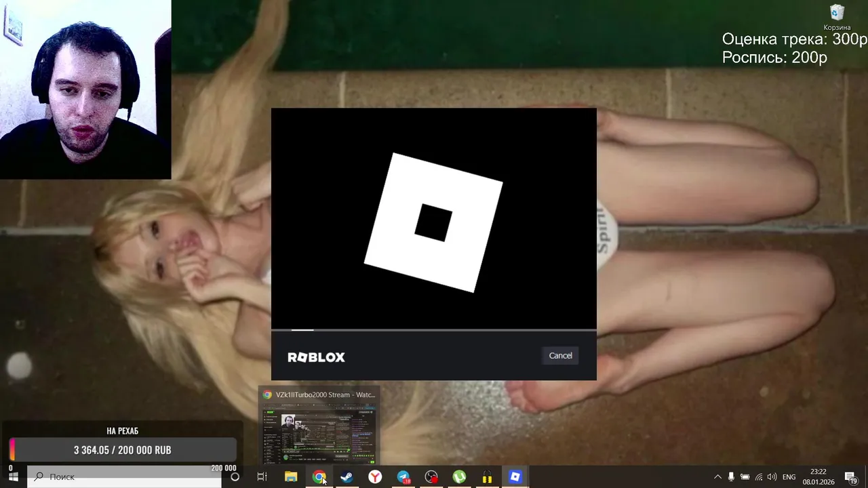Open the Windows Start menu
Image resolution: width=868 pixels, height=488 pixels.
(x=13, y=476)
